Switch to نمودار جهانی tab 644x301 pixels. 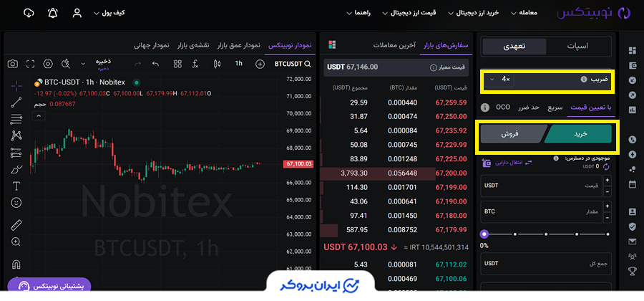click(152, 45)
